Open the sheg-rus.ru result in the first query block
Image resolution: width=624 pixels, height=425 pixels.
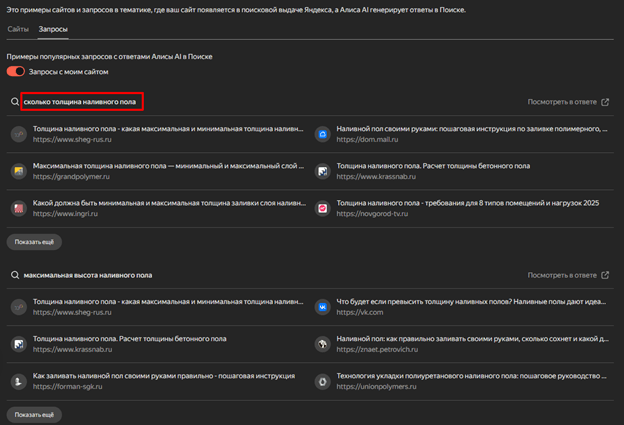[168, 129]
